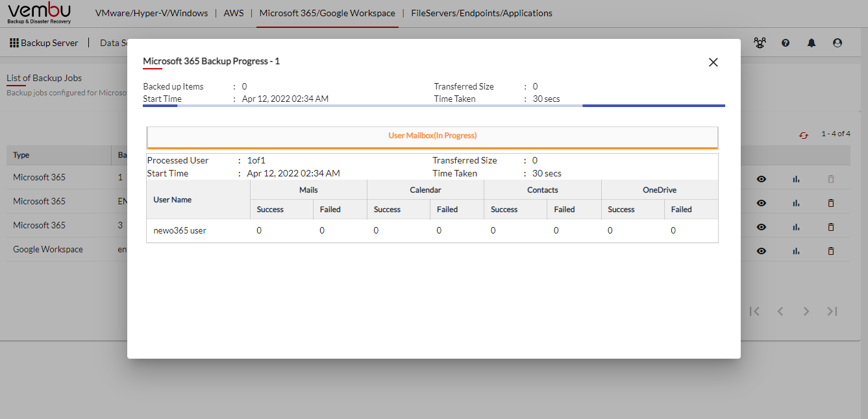Open report chart icon for Google Workspace job
This screenshot has height=419, width=868.
[x=796, y=251]
